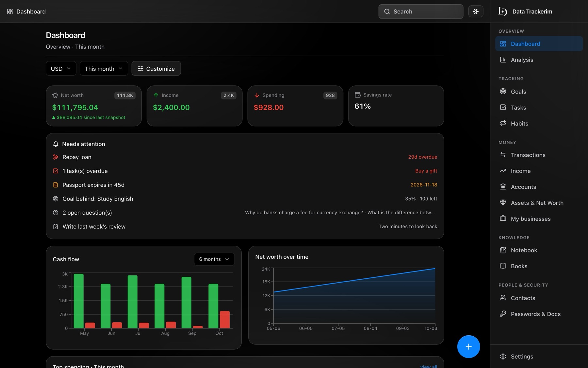The width and height of the screenshot is (588, 368).
Task: Click the Savings rate wallet icon
Action: click(x=358, y=95)
